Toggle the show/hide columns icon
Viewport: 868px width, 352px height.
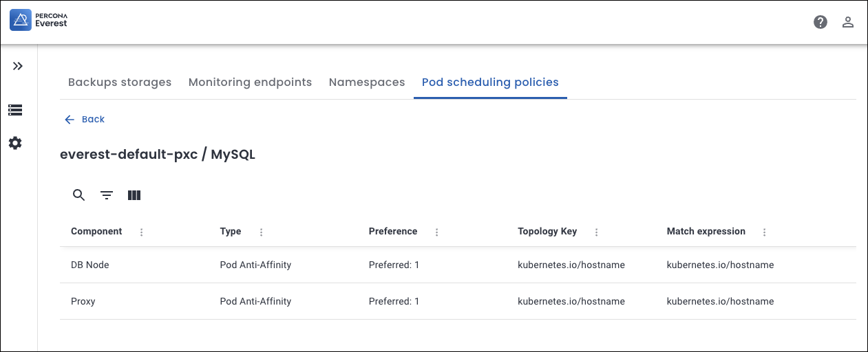(134, 195)
